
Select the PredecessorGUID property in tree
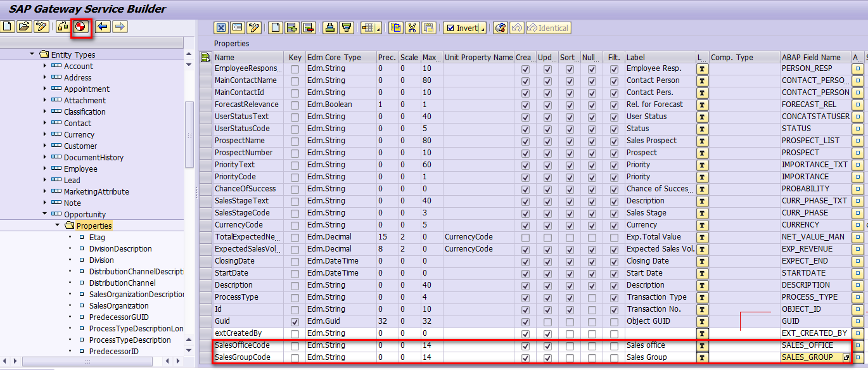tap(118, 317)
